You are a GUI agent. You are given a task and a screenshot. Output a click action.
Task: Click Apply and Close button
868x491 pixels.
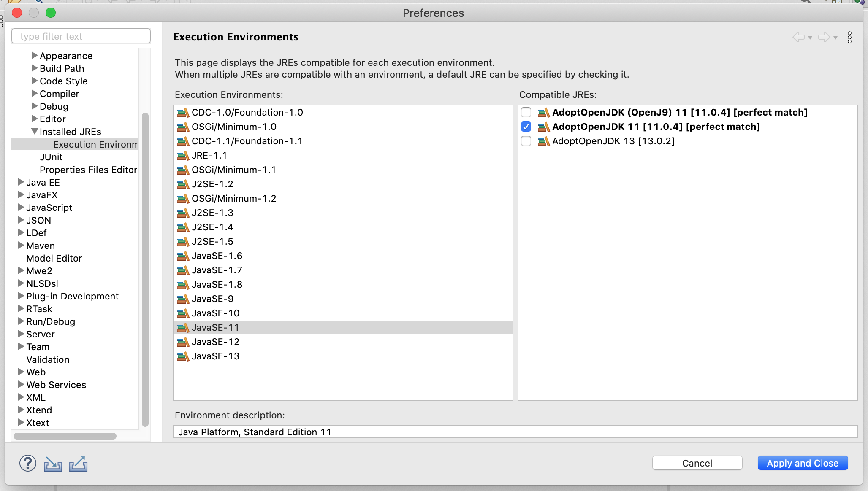pos(803,463)
